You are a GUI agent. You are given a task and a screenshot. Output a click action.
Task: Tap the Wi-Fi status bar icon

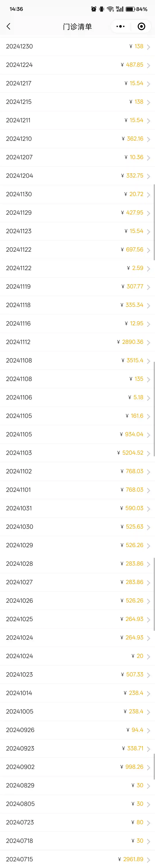pos(110,9)
